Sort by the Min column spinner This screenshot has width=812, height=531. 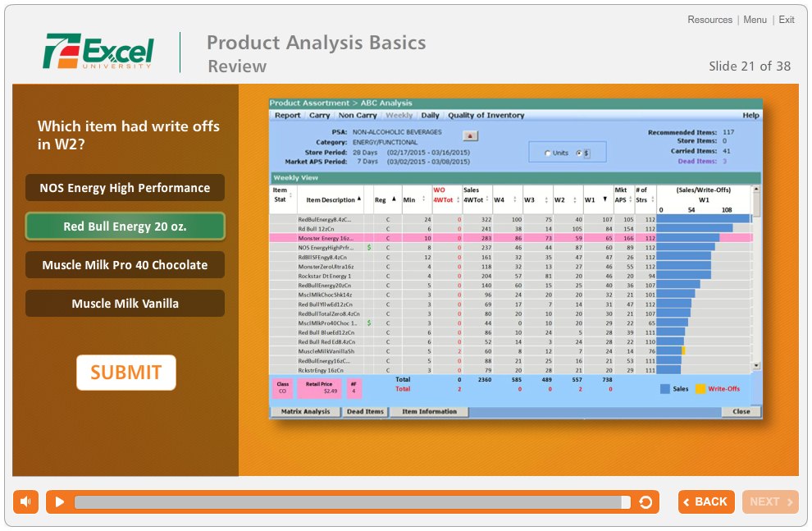tap(423, 199)
